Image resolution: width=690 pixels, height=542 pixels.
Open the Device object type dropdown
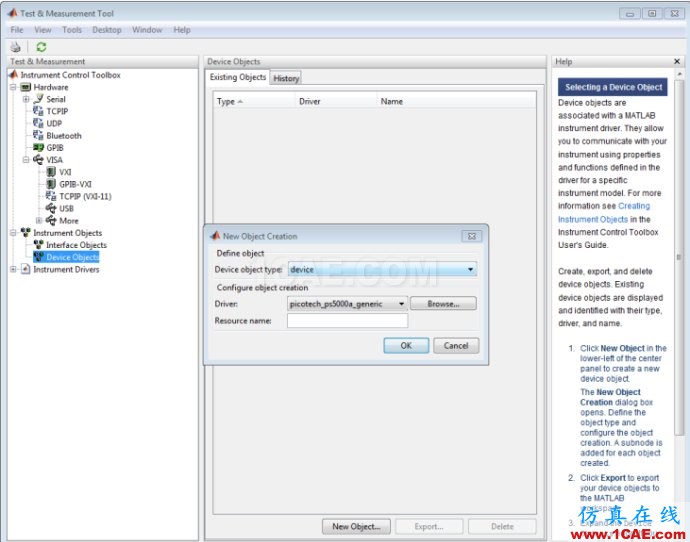[382, 269]
